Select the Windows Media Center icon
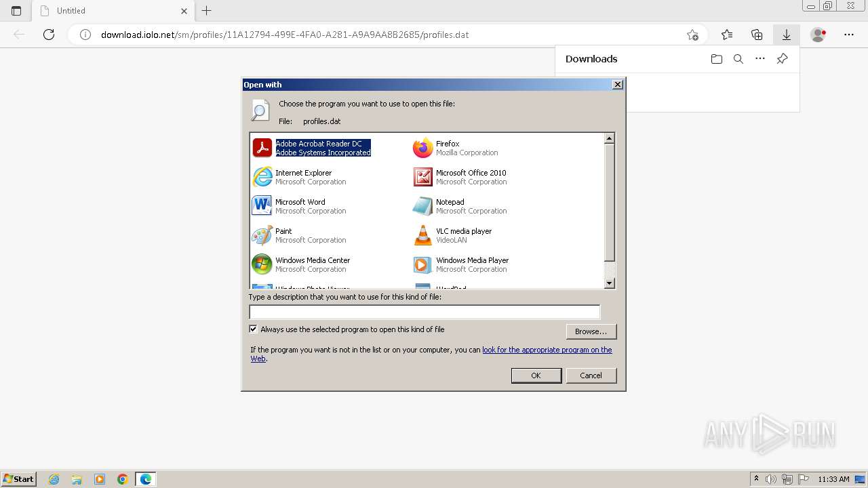 tap(262, 264)
